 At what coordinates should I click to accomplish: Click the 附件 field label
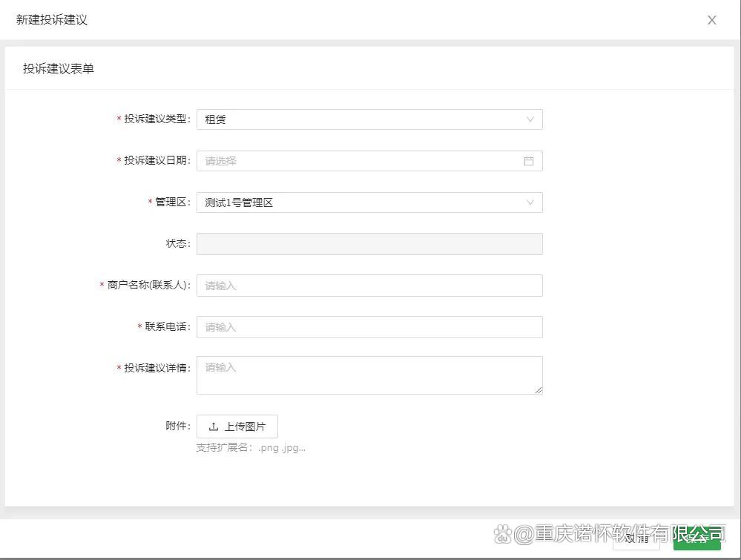(178, 426)
